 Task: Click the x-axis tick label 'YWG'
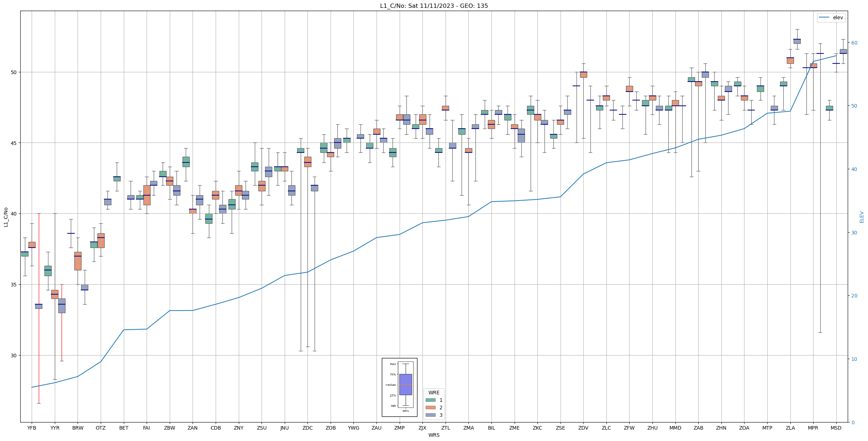[x=354, y=428]
